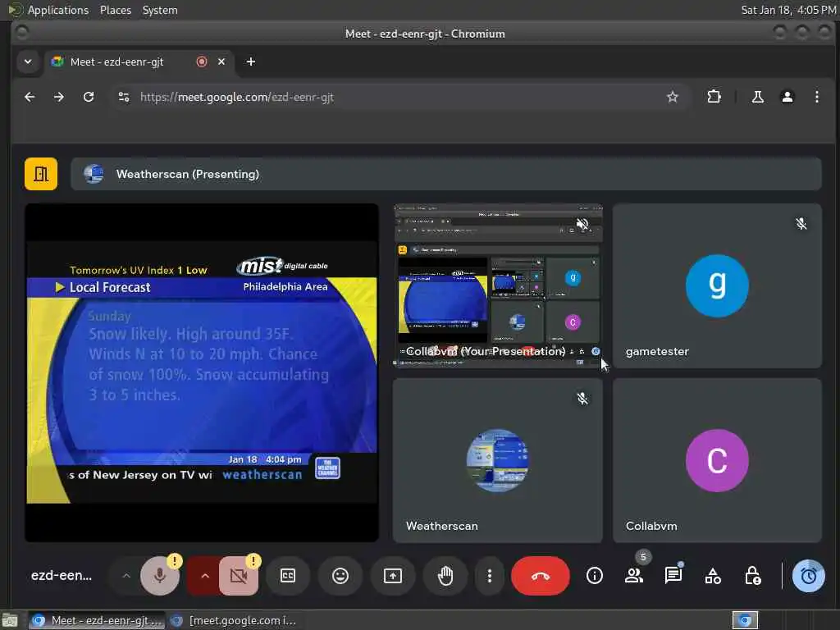Expand video settings arrow beside camera

tap(204, 576)
